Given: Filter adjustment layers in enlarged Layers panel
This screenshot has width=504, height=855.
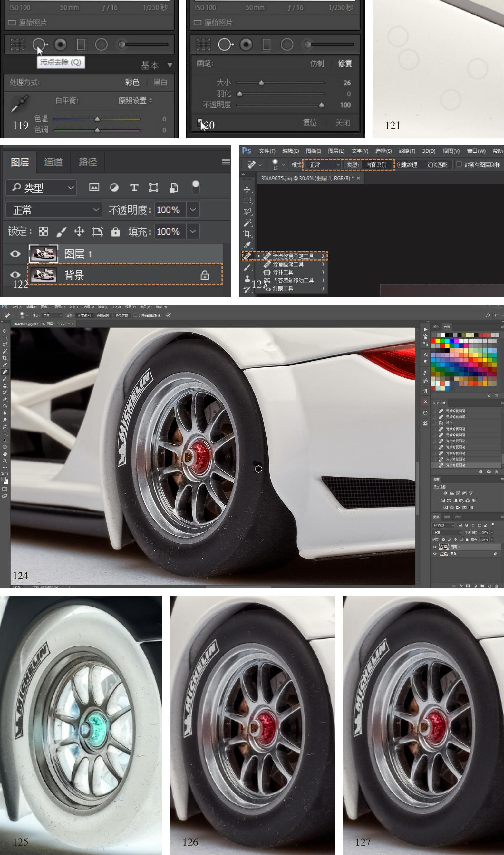Looking at the screenshot, I should click(114, 188).
